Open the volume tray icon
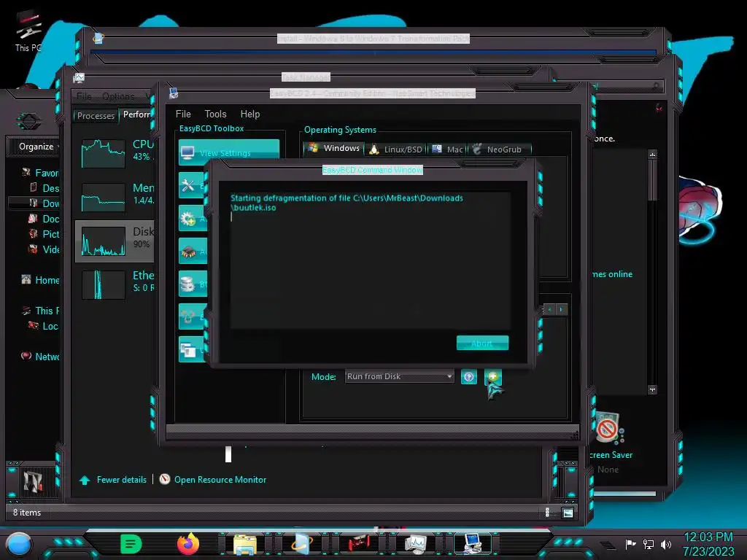Image resolution: width=747 pixels, height=560 pixels. pos(666,544)
